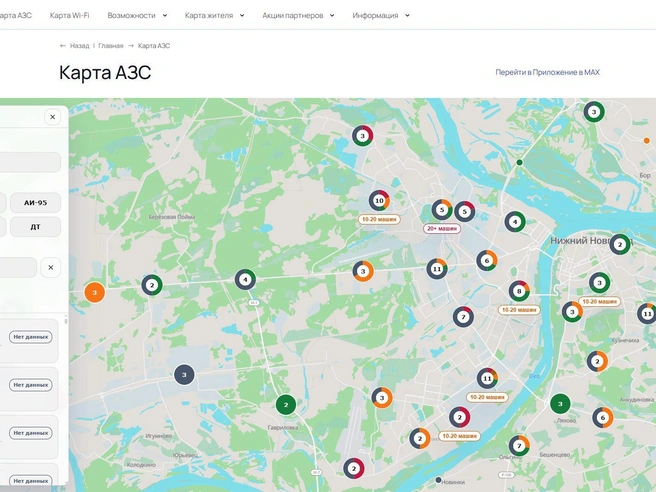Viewport: 656px width, 492px height.
Task: Open the solid green 3 marker above Ляхово
Action: coord(560,404)
